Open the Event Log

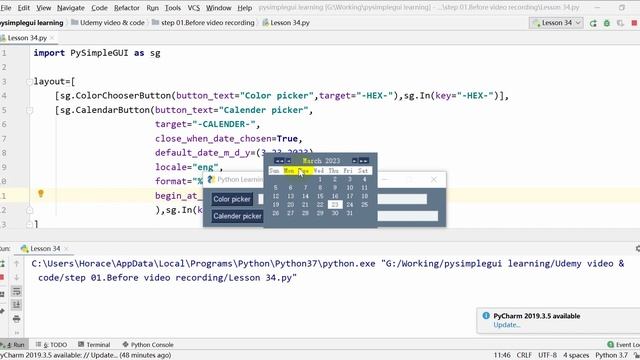(x=623, y=344)
